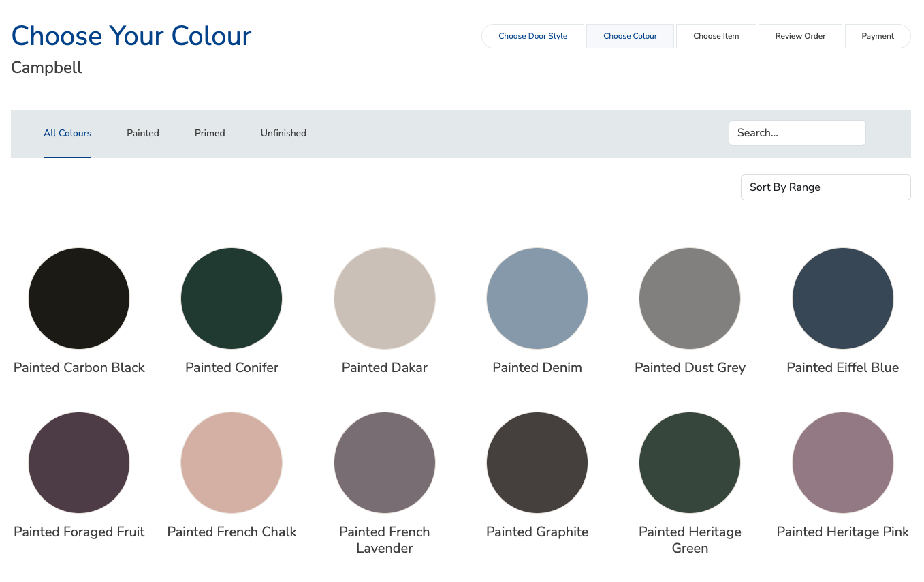The height and width of the screenshot is (582, 924).
Task: Pick the Painted Dakar beige swatch
Action: pyautogui.click(x=385, y=298)
